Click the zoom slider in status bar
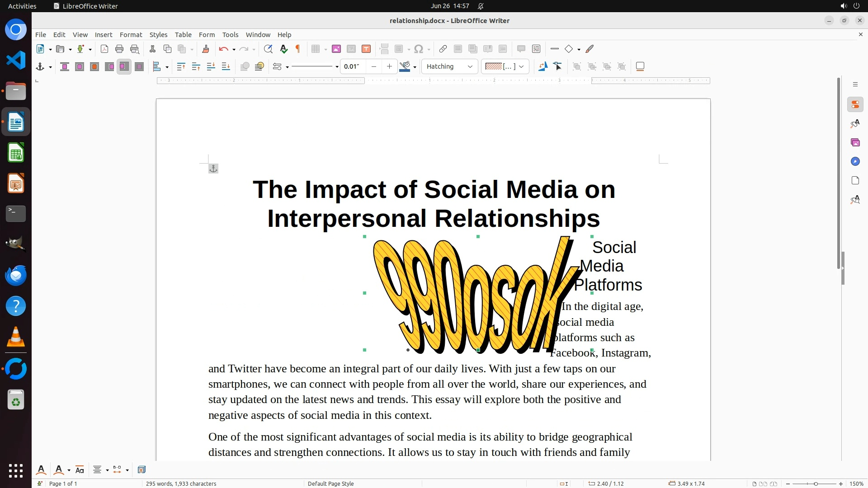 (815, 483)
